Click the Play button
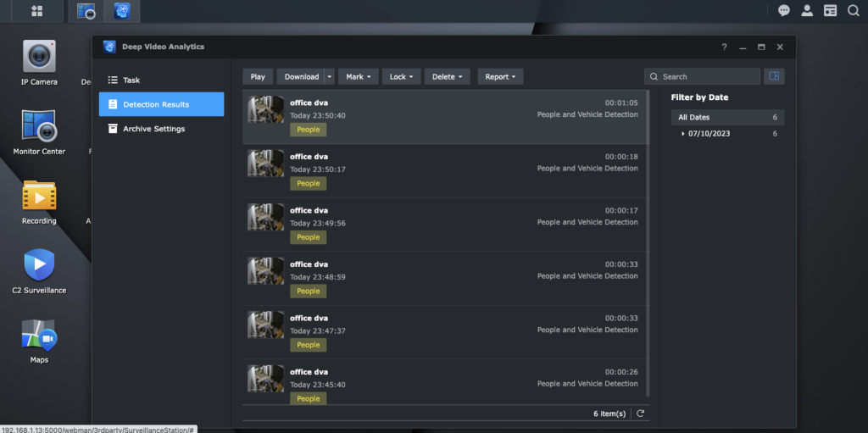 (x=258, y=77)
